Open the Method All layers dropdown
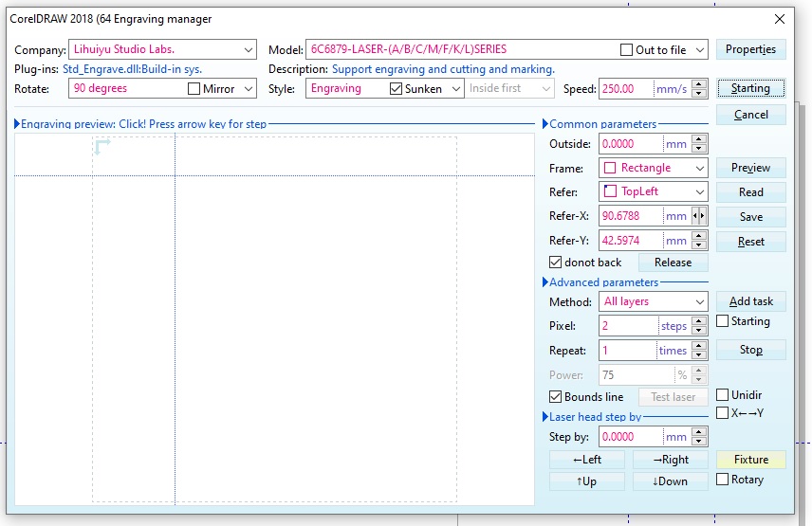 700,301
